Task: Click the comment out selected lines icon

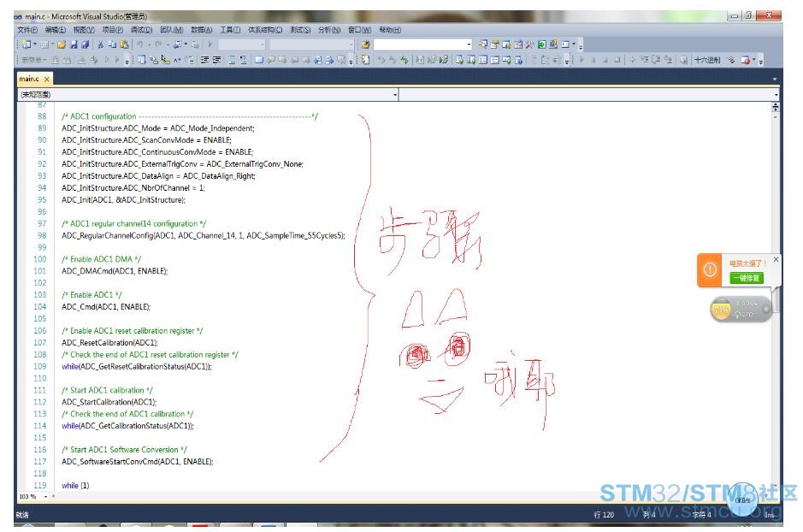Action: point(232,60)
